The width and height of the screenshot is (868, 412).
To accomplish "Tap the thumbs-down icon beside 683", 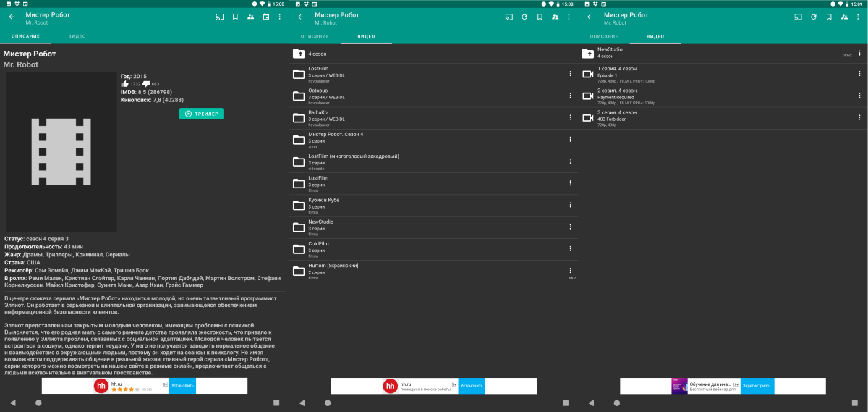I will point(146,84).
